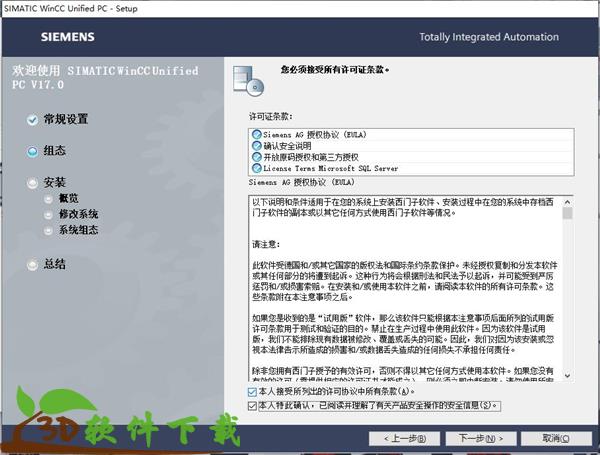Toggle 本人接受所列出的许可协议中所有条款 checkbox
The image size is (600, 455).
coord(252,392)
